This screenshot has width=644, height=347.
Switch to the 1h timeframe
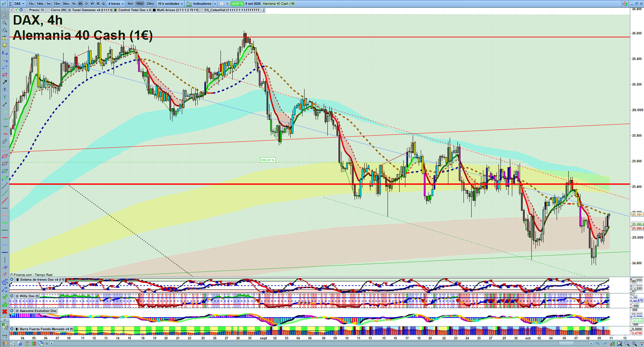(74, 4)
